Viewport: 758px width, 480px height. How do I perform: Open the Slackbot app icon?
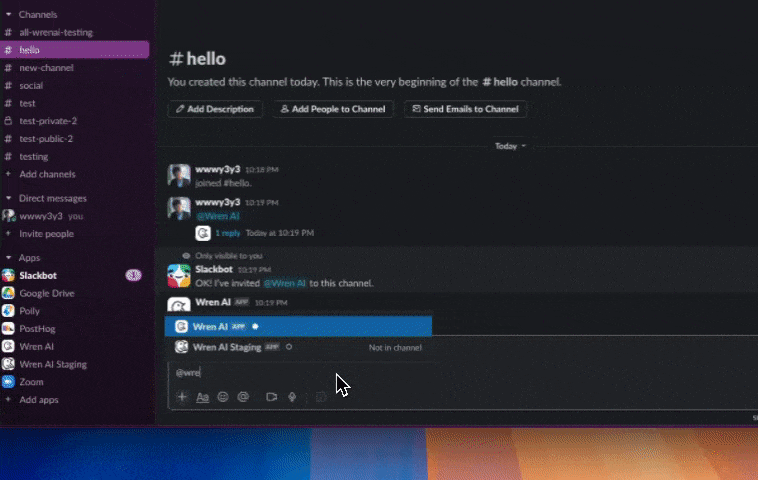coord(8,276)
